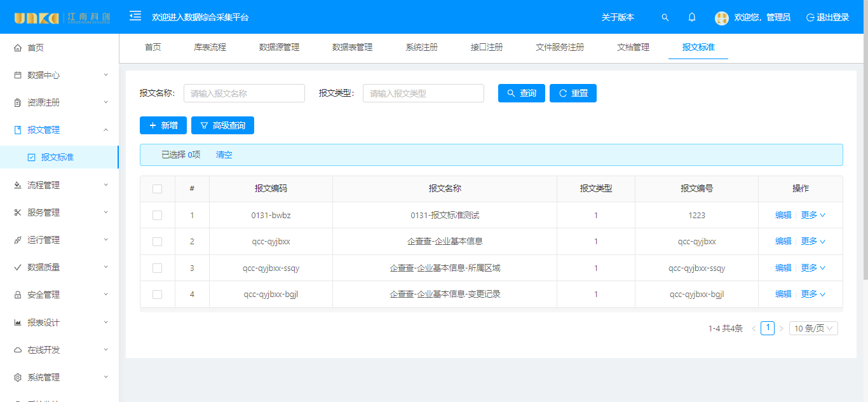Switch to the 接口注册 tab

(x=487, y=48)
